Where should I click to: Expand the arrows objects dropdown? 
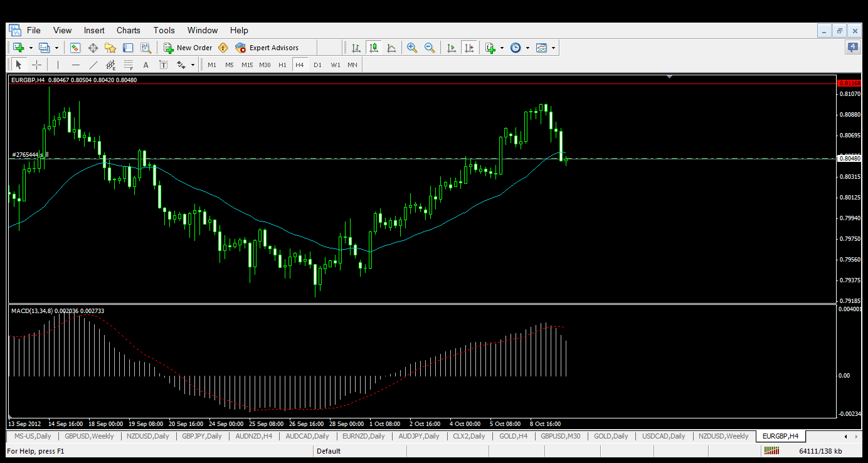coord(193,65)
